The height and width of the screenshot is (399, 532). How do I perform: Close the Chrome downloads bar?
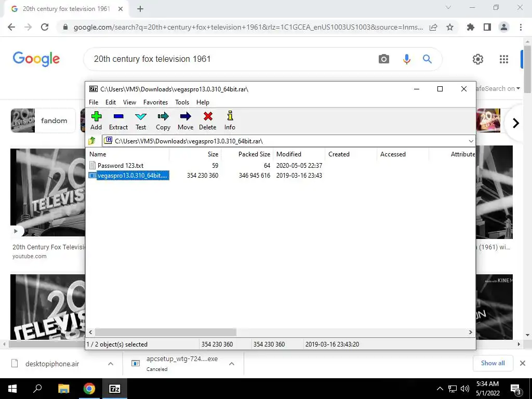click(523, 363)
